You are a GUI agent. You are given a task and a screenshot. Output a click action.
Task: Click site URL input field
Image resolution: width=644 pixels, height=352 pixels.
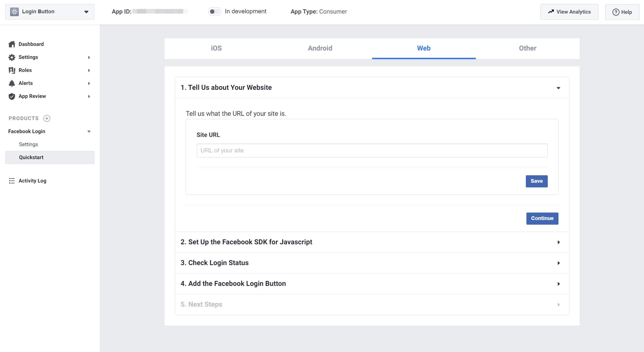[x=372, y=150]
